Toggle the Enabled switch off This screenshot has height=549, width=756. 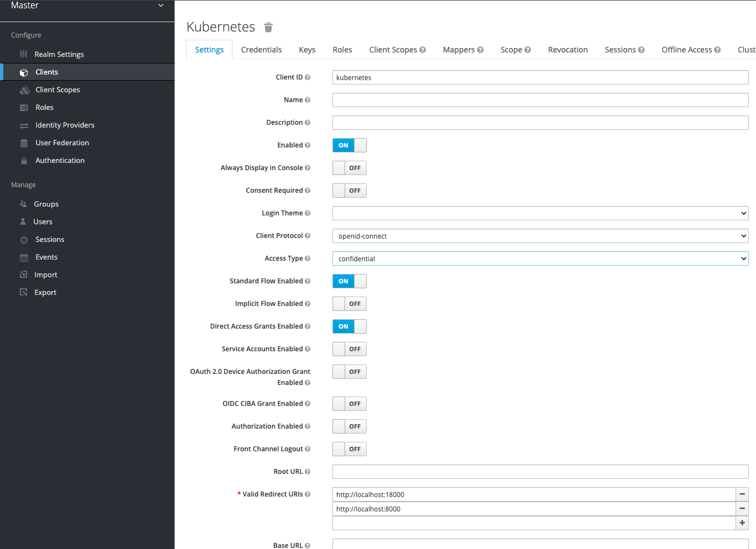(350, 145)
